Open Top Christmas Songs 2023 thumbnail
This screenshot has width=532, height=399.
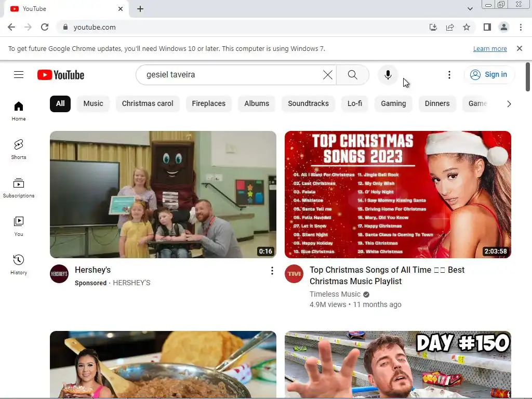[398, 194]
